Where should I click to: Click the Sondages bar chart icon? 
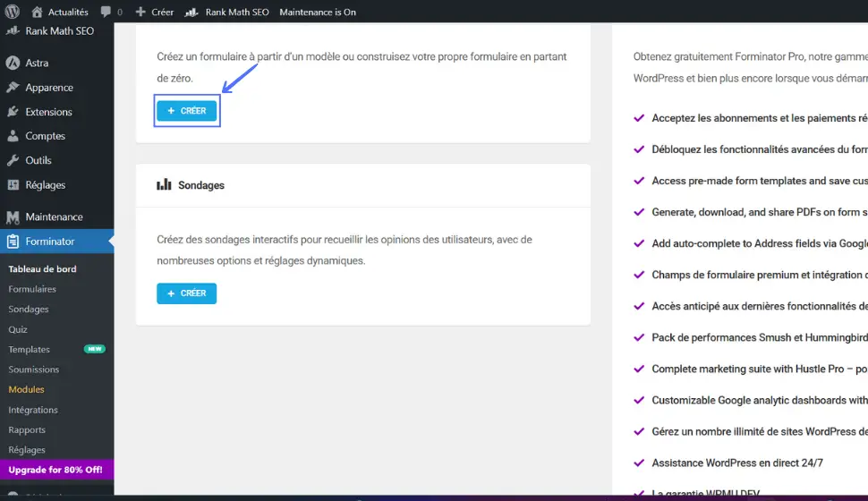click(164, 184)
